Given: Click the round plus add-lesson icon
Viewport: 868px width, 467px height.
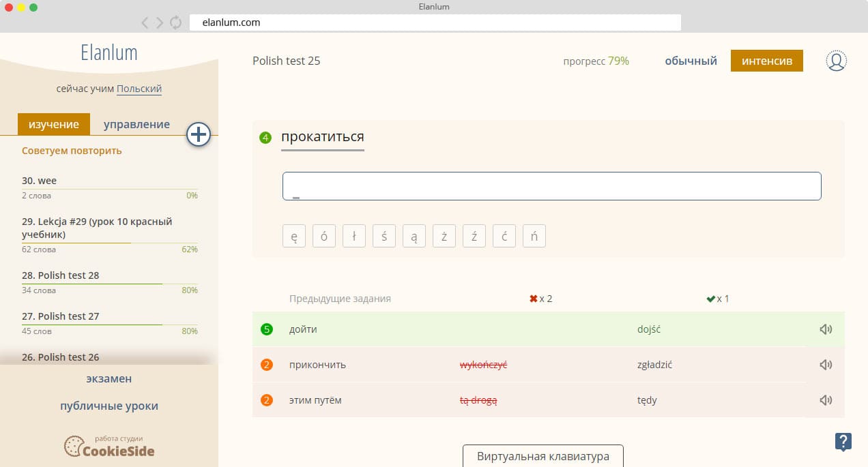Looking at the screenshot, I should pyautogui.click(x=199, y=134).
